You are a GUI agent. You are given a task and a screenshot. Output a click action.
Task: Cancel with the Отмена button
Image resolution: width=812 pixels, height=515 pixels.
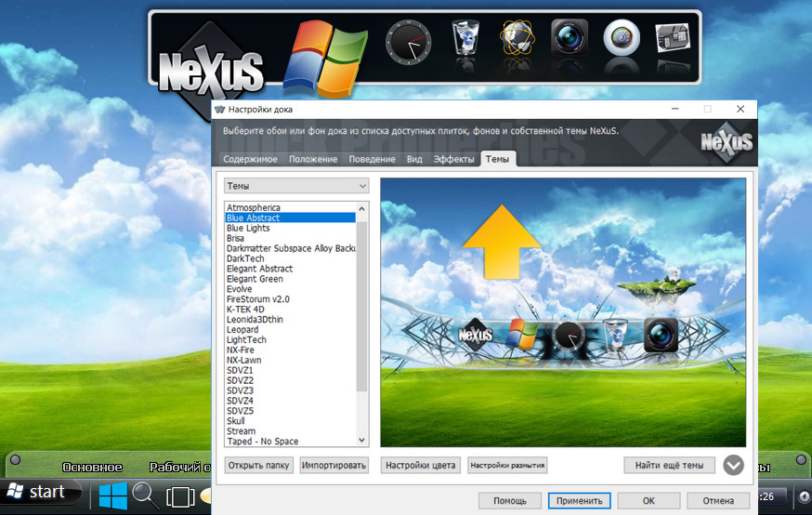(x=718, y=501)
